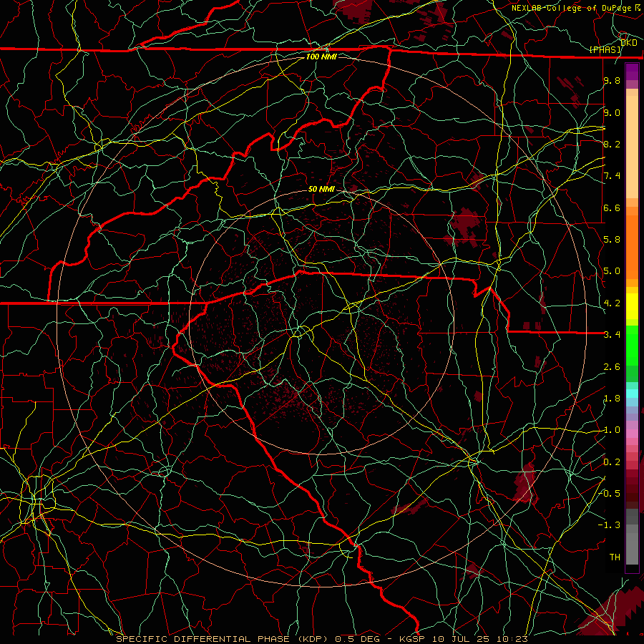Click the 9.0 scale value
Screen dimensions: 644x644
tap(612, 112)
